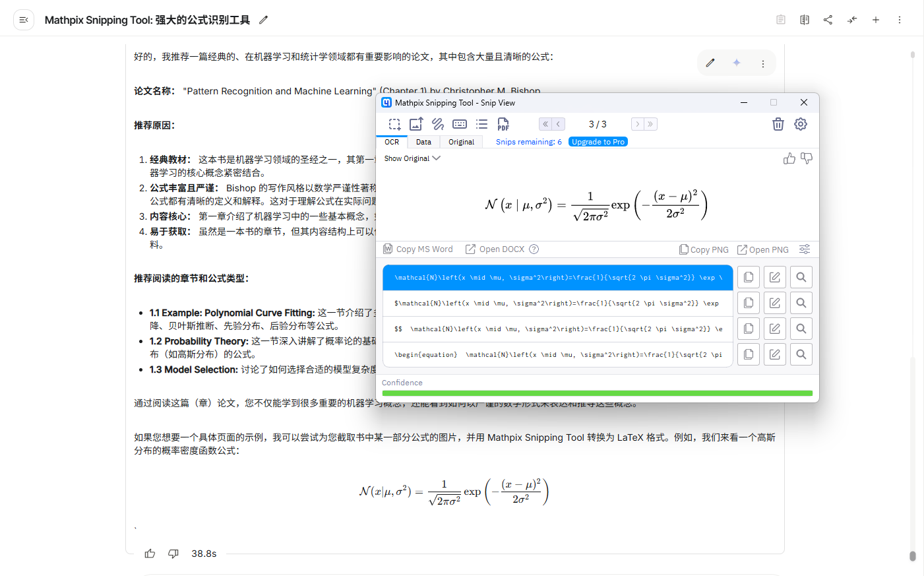Give thumbs down to Mathpix OCR result
The width and height of the screenshot is (924, 576).
tap(807, 158)
